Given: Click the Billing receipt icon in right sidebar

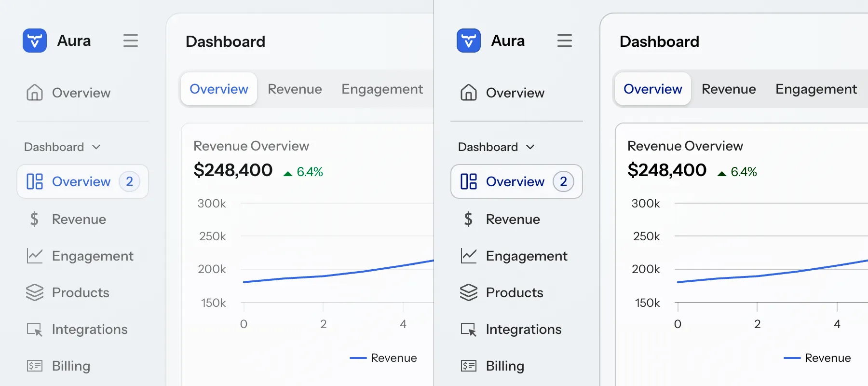Looking at the screenshot, I should pos(469,366).
